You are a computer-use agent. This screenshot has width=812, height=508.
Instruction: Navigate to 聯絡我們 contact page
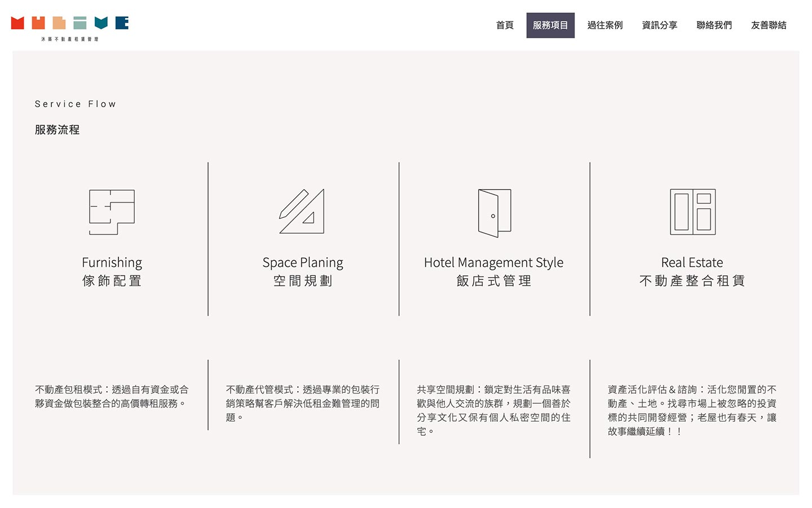click(714, 25)
